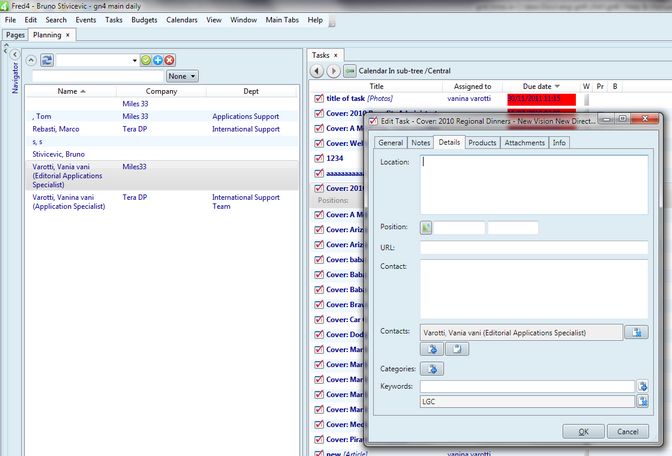Click Cancel in Edit Task dialog
672x456 pixels.
tap(627, 432)
